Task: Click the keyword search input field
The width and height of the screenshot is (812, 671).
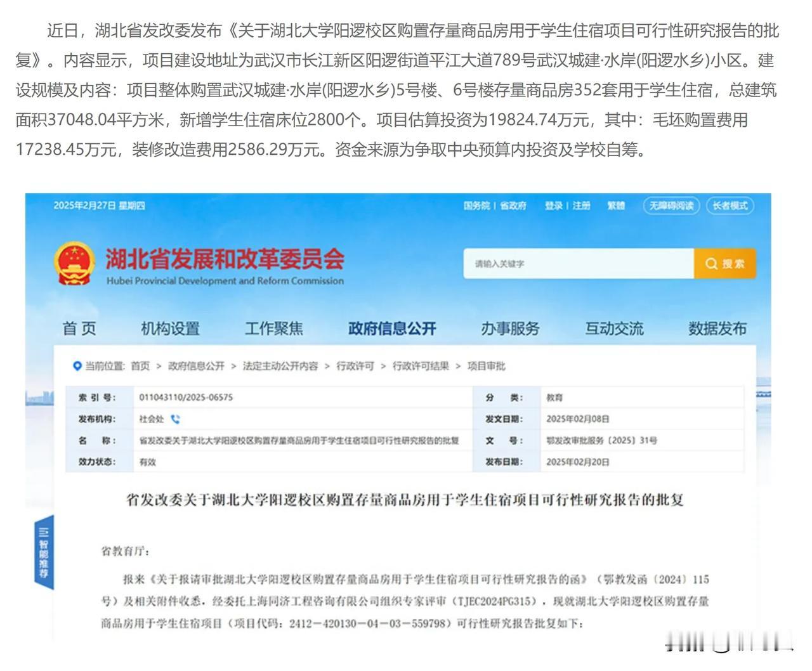Action: 579,264
